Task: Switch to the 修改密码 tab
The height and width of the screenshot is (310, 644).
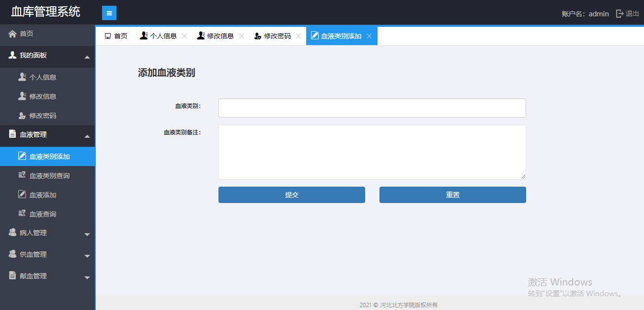Action: (277, 36)
